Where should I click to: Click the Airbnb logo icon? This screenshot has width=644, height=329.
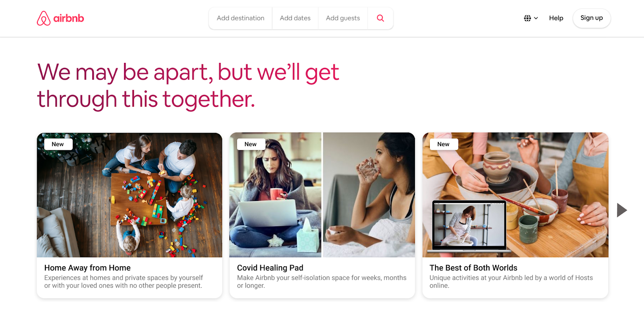[x=43, y=18]
